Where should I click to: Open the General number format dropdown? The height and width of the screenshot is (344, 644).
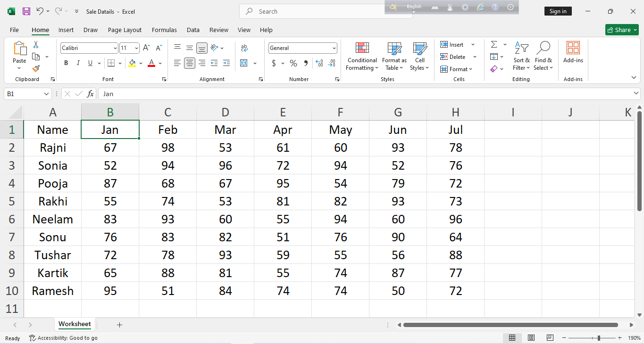334,48
